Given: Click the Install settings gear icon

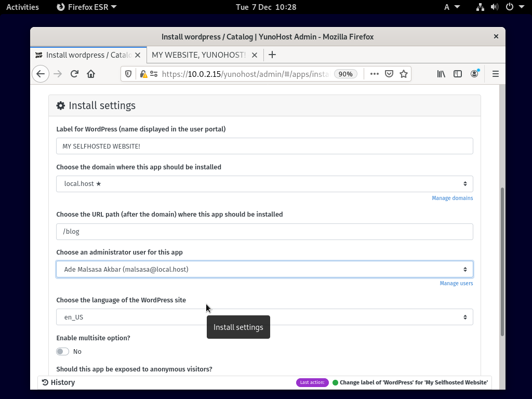Looking at the screenshot, I should [x=61, y=105].
